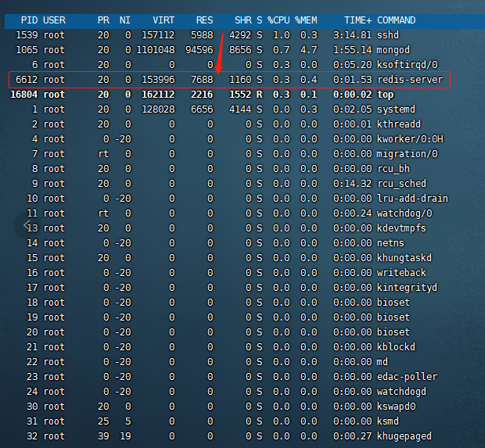The image size is (485, 448).
Task: Click the RES column header
Action: coord(205,20)
